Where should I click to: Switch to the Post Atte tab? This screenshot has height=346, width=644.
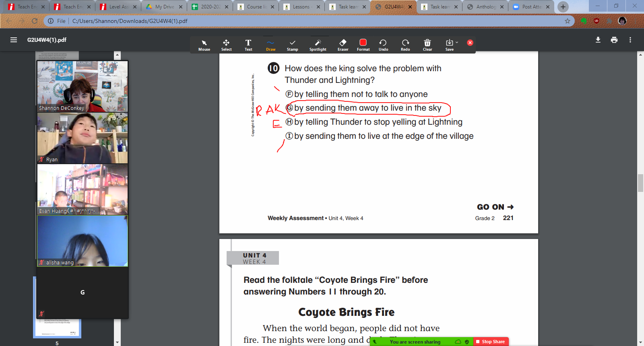pyautogui.click(x=531, y=7)
